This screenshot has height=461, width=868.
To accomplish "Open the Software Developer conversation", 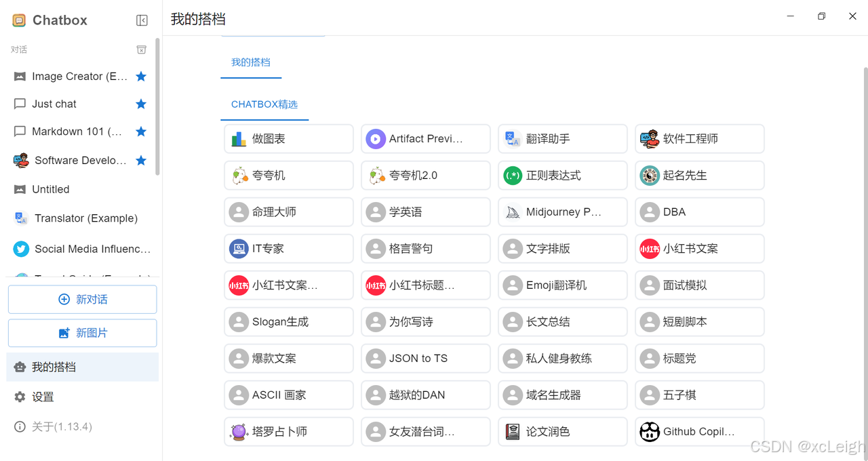I will (x=80, y=161).
